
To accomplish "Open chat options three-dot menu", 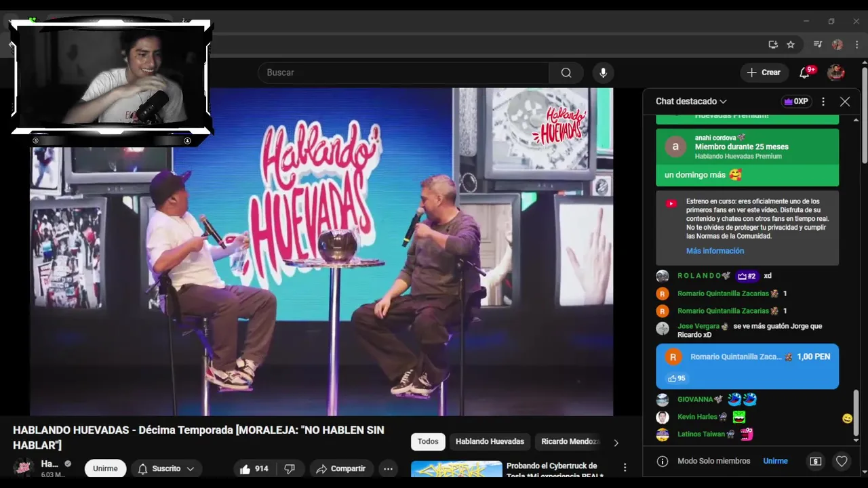I will [x=823, y=102].
